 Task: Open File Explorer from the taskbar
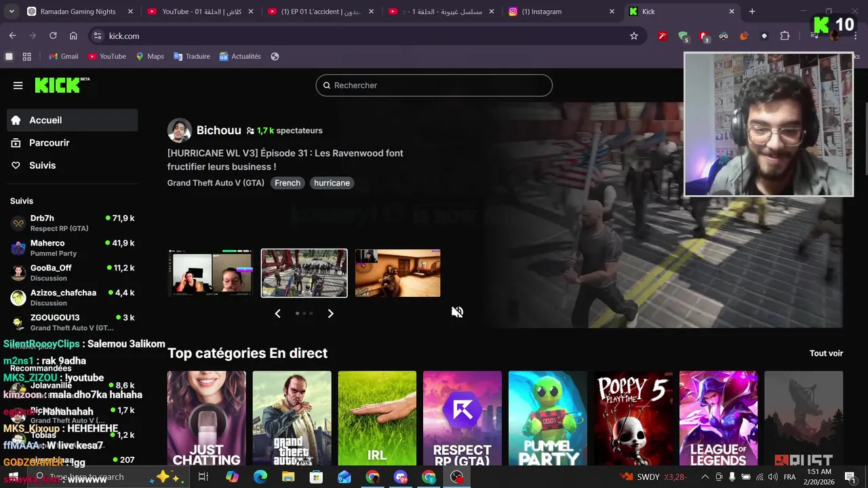coord(288,477)
